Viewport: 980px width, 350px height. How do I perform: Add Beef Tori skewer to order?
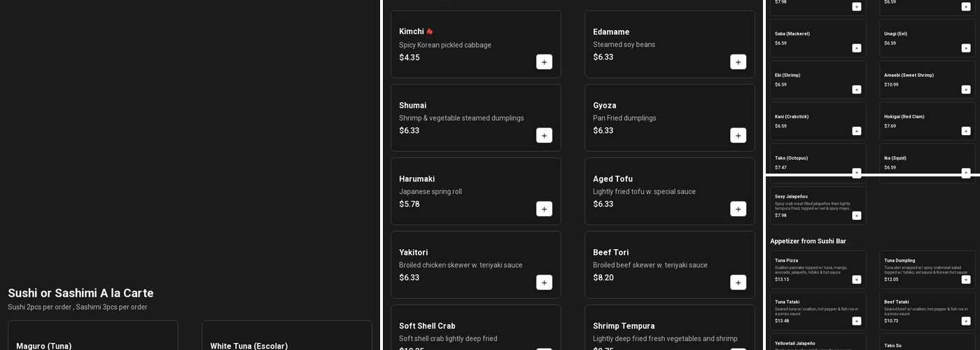[738, 282]
